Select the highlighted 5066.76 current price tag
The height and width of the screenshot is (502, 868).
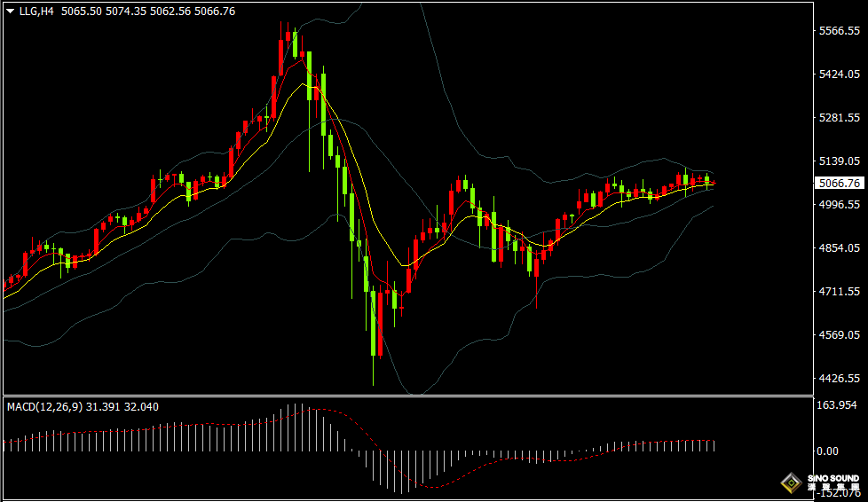tap(838, 184)
